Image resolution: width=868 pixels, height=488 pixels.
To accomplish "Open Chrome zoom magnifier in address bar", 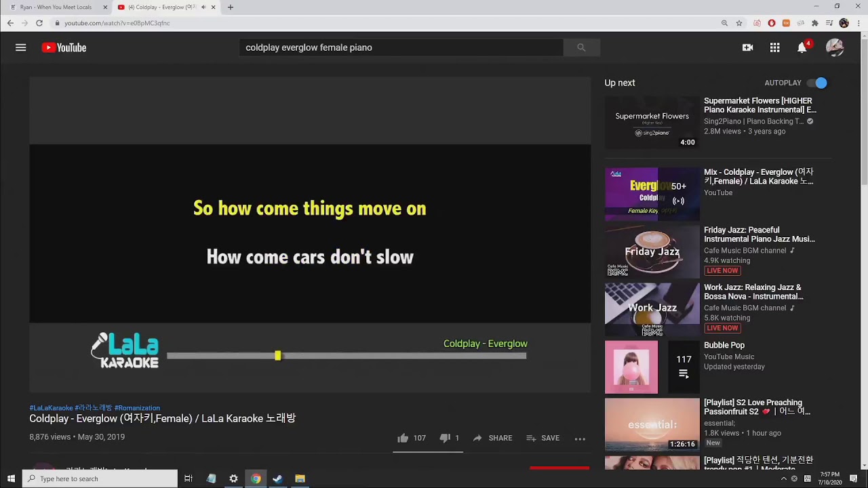I will tap(724, 23).
